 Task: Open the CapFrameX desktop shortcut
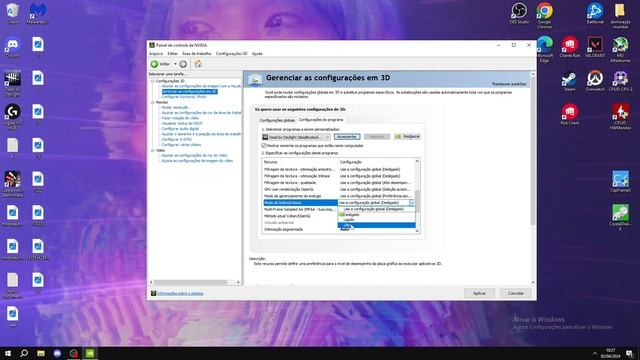point(620,181)
